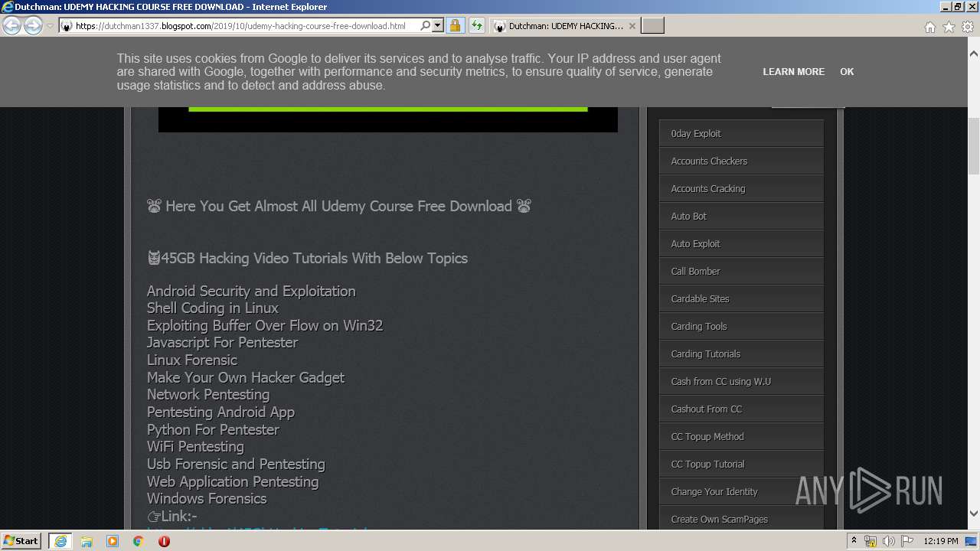Click 'Web Application Pentesting' text

pos(233,481)
